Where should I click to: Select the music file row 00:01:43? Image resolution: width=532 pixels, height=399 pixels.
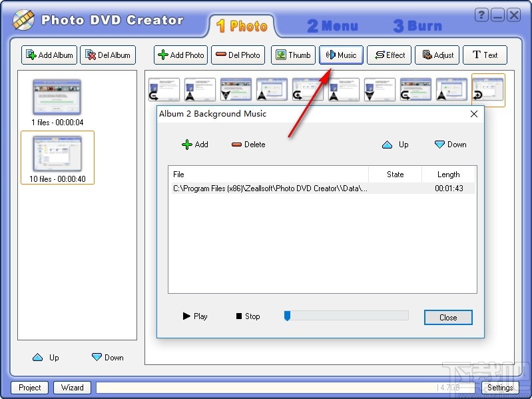pos(323,189)
